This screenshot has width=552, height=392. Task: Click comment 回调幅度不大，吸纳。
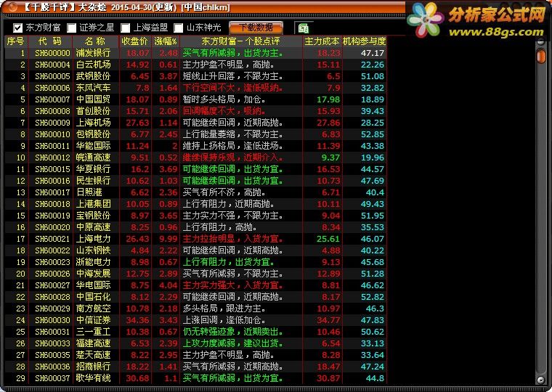click(x=224, y=111)
